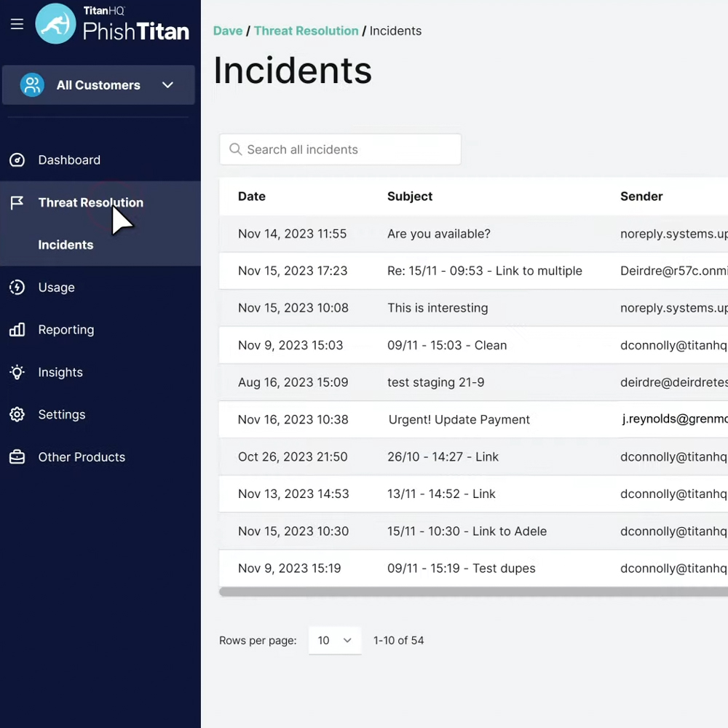
Task: Click the customers avatar icon beside All Customers
Action: (31, 85)
